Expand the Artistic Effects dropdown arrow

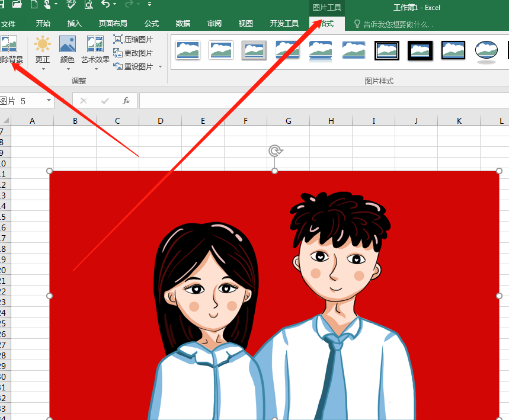click(96, 69)
